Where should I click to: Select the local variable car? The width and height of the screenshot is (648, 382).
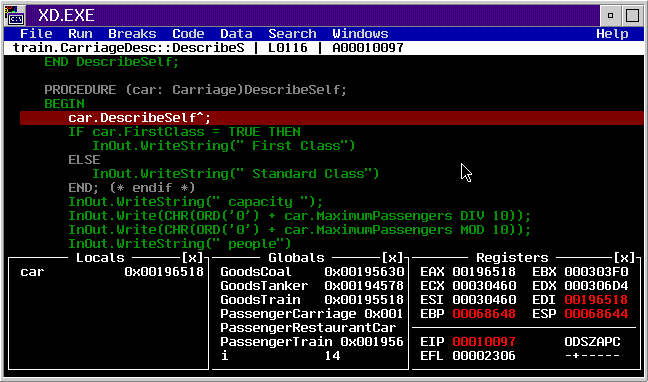tap(32, 272)
